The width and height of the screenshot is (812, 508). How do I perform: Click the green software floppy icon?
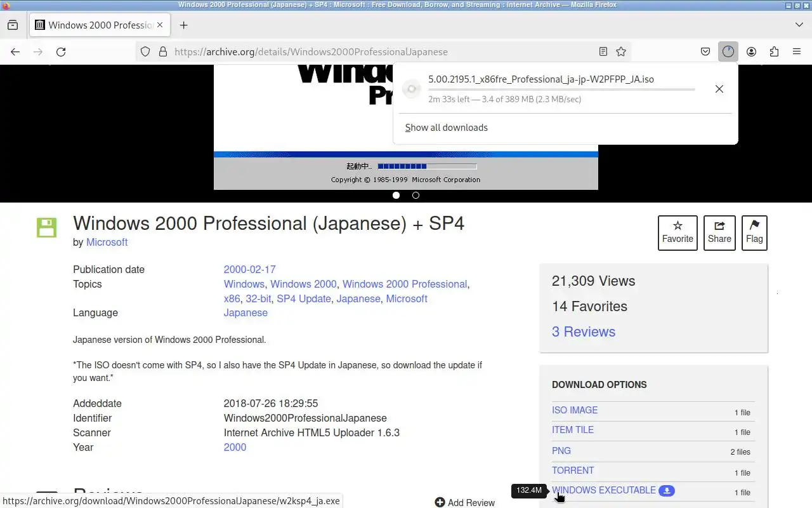(x=46, y=227)
